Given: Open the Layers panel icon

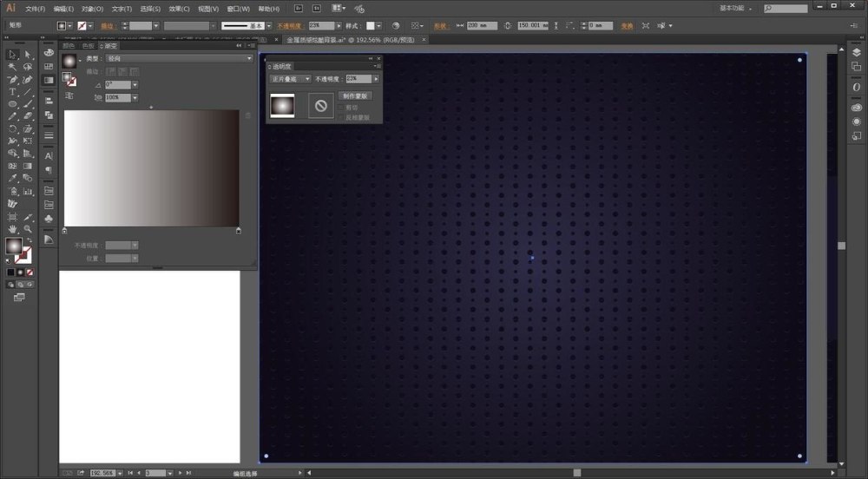Looking at the screenshot, I should click(857, 52).
